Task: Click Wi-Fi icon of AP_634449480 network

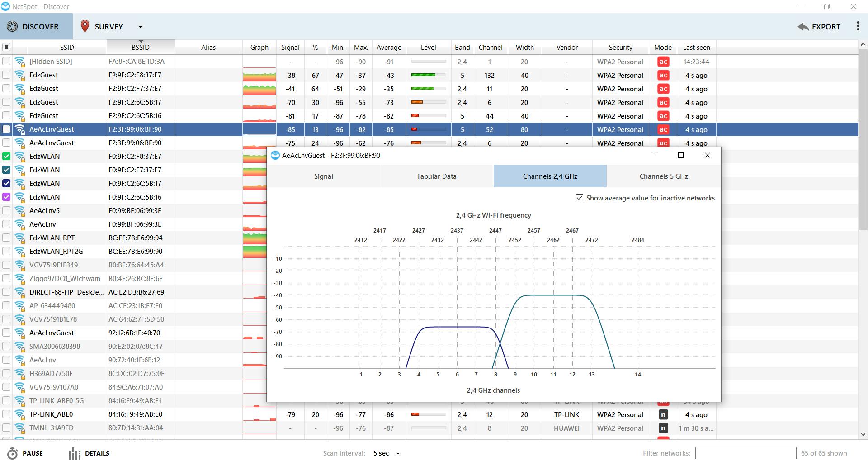Action: click(x=20, y=306)
